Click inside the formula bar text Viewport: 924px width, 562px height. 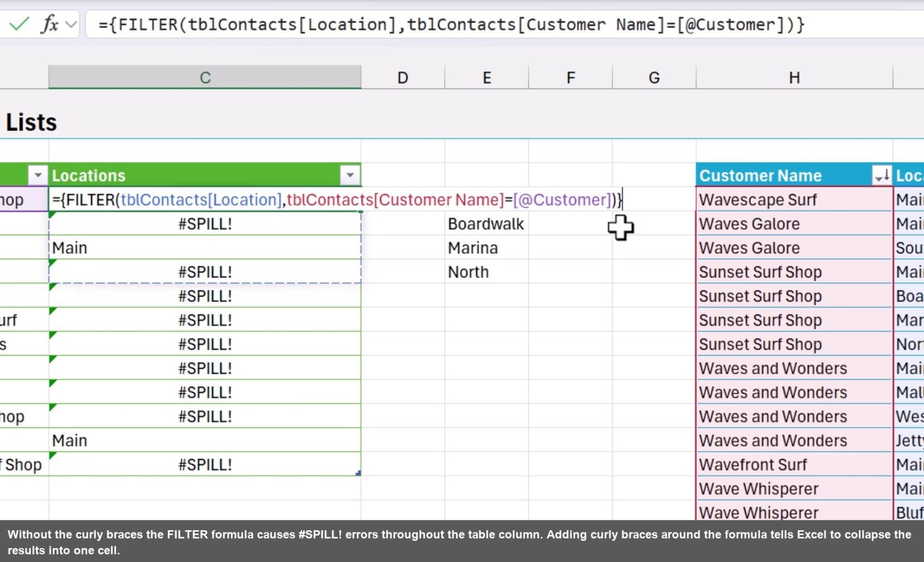(x=451, y=24)
